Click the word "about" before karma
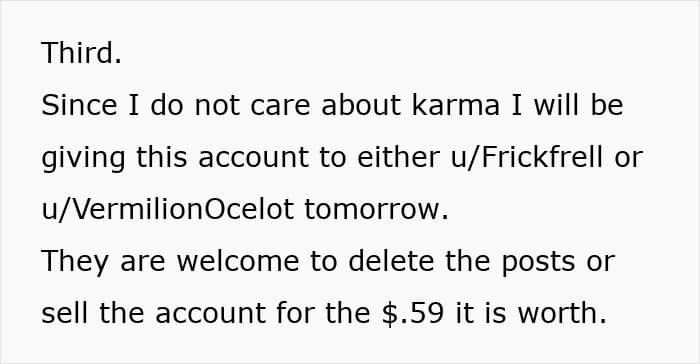Image resolution: width=700 pixels, height=364 pixels. coord(361,105)
